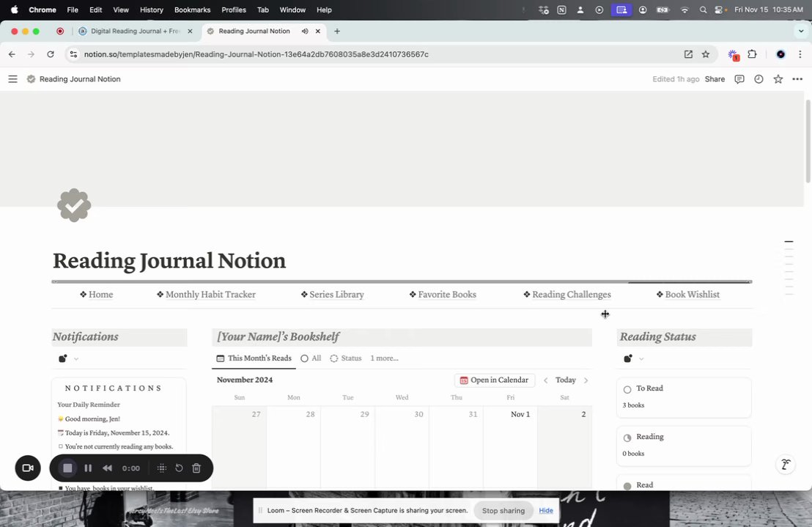The height and width of the screenshot is (527, 812).
Task: Jump to Today in calendar
Action: point(566,380)
